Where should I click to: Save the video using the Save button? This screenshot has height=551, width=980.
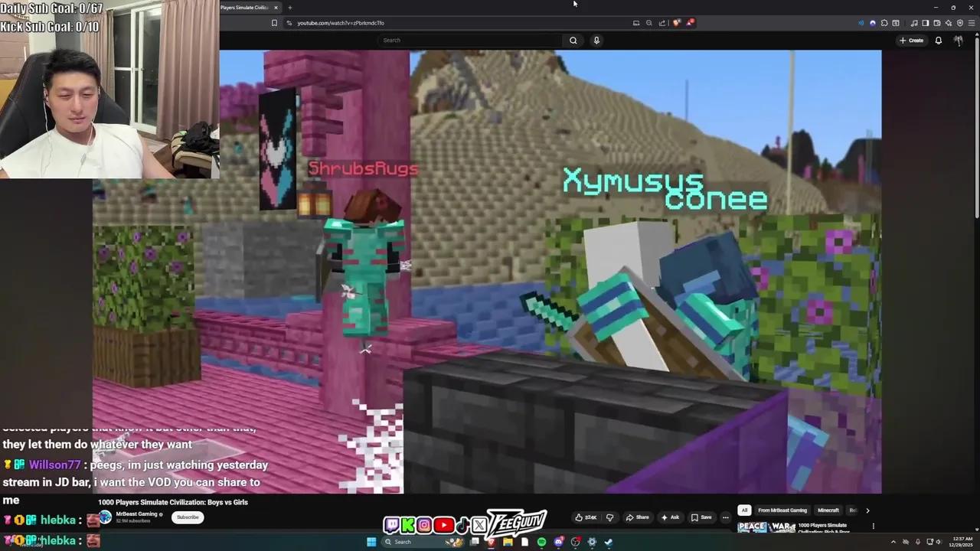click(x=701, y=517)
